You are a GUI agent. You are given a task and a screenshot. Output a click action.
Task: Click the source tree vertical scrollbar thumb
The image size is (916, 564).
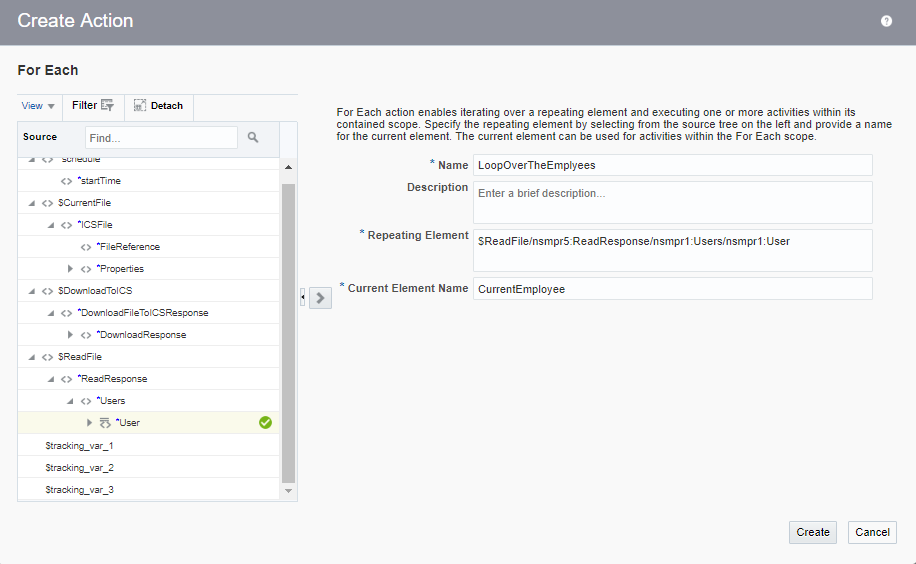[288, 334]
